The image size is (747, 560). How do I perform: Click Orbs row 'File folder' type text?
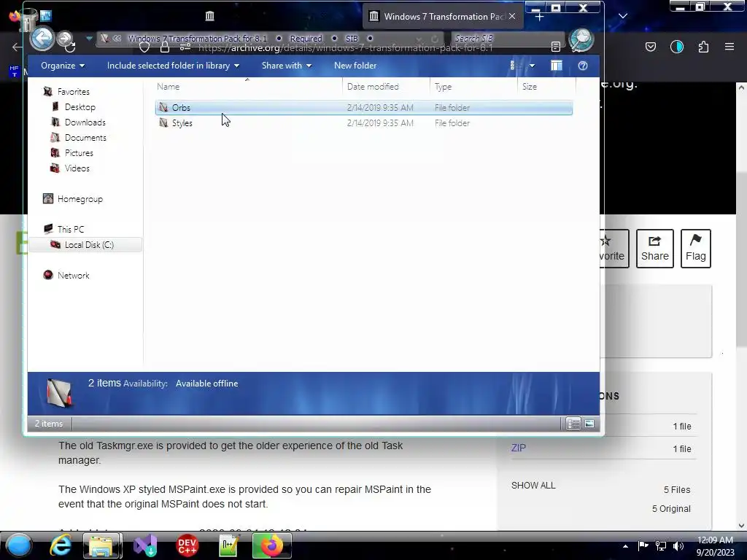pyautogui.click(x=452, y=108)
